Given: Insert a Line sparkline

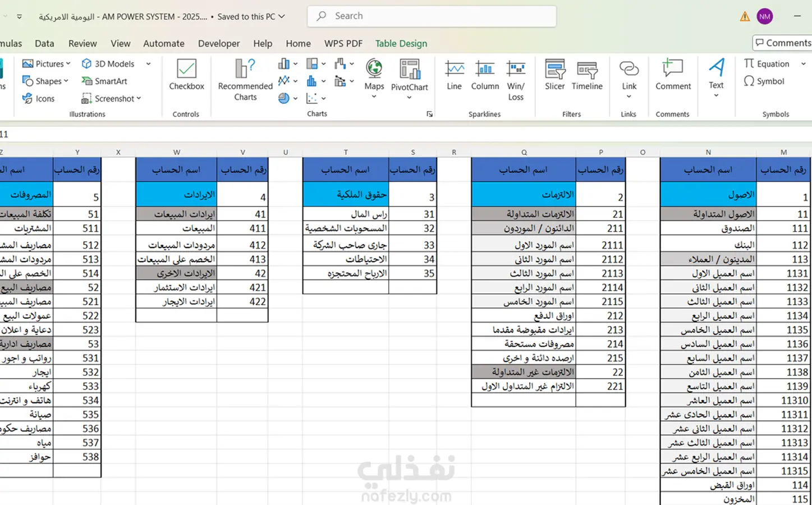Looking at the screenshot, I should (x=455, y=75).
